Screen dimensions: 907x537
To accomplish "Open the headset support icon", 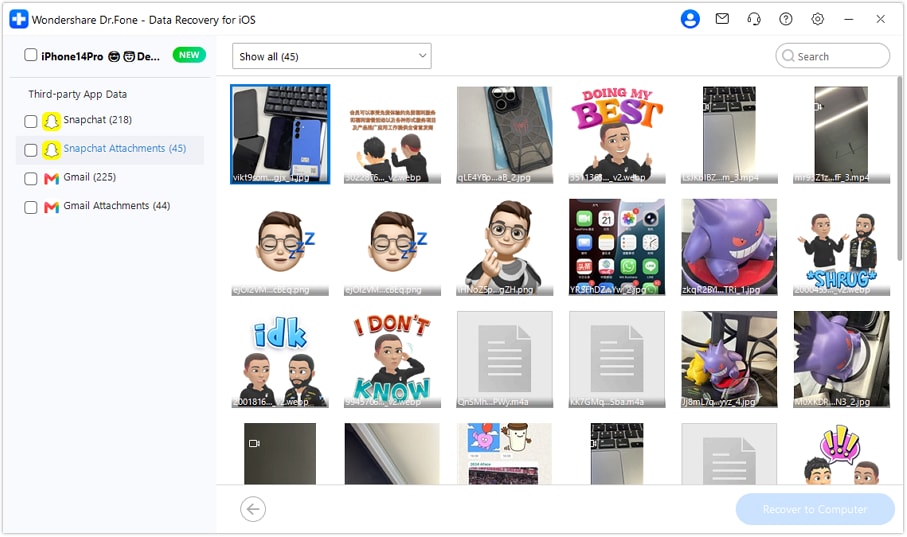I will pos(754,19).
